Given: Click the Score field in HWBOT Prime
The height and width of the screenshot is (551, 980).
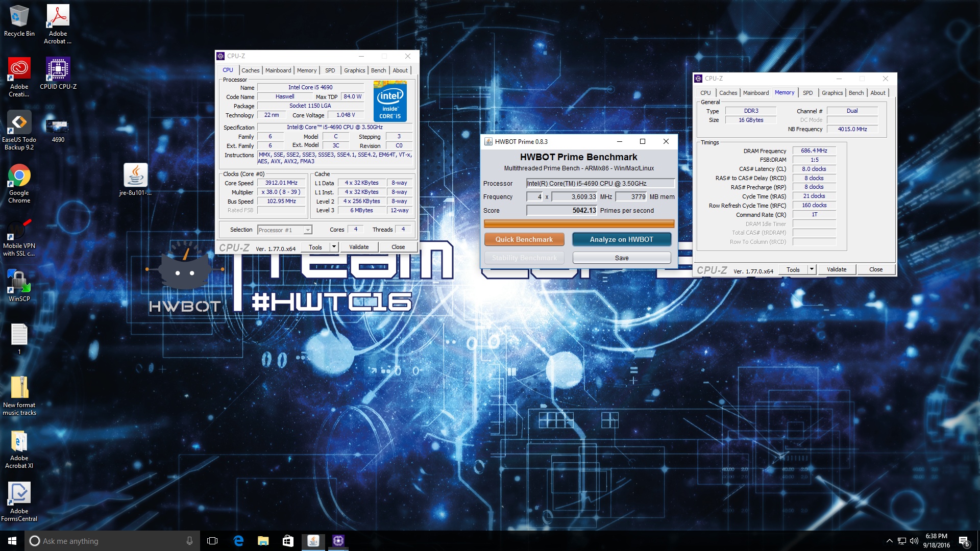Looking at the screenshot, I should (x=562, y=210).
